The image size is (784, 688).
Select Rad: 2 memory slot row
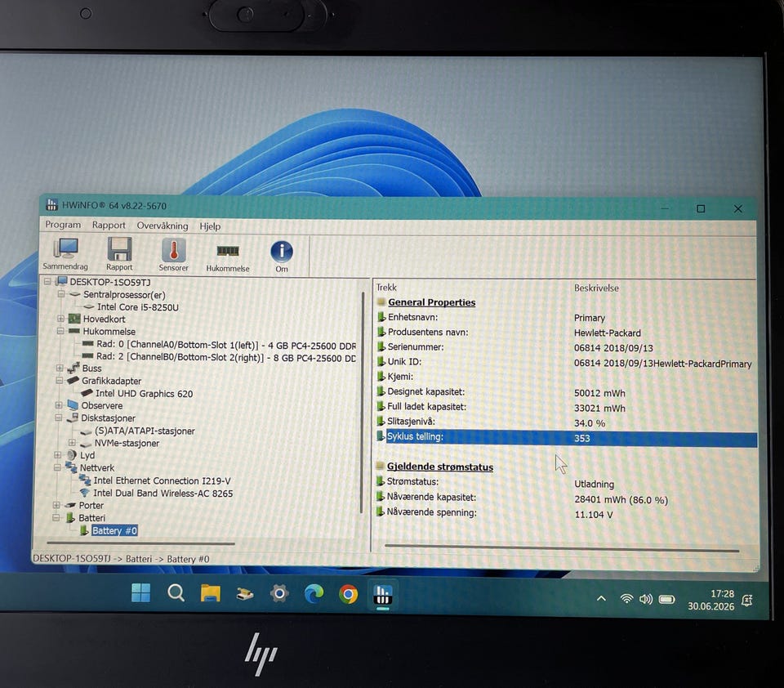pyautogui.click(x=226, y=357)
